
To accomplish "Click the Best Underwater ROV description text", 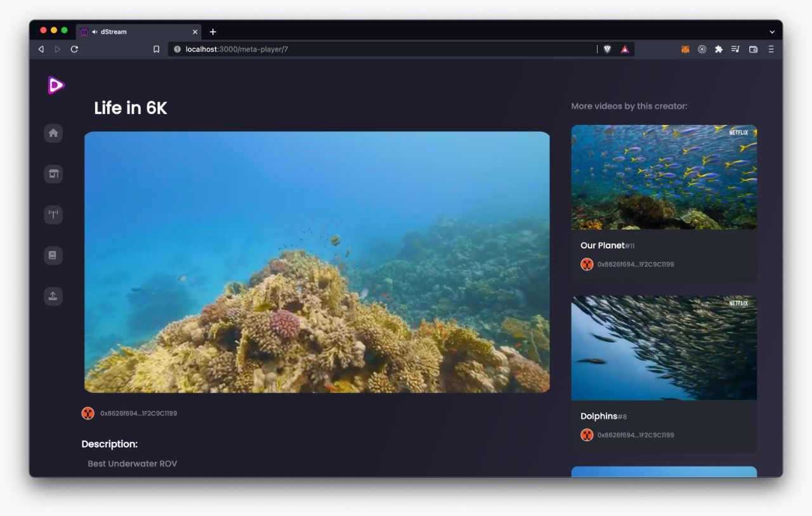I will pos(133,463).
